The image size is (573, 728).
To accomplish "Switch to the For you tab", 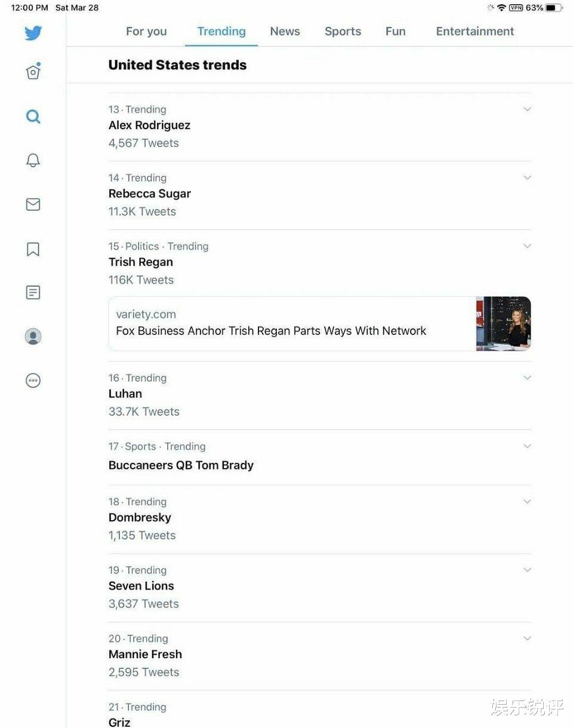I will pyautogui.click(x=146, y=31).
